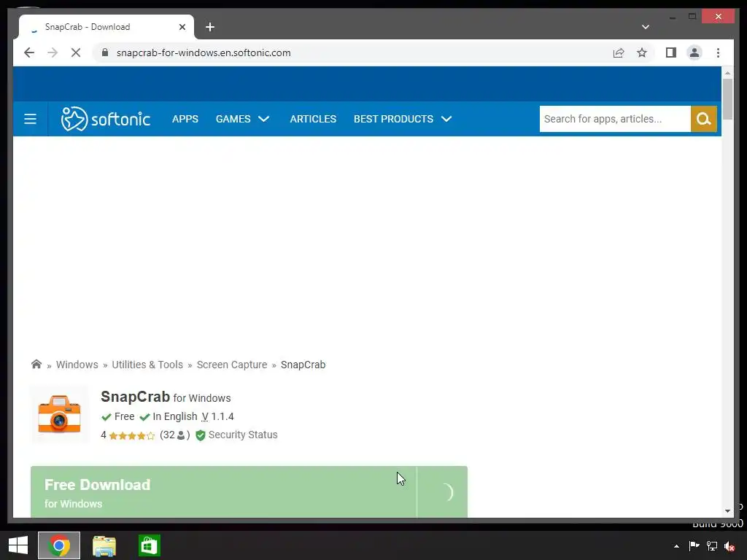
Task: Expand the BEST PRODUCTS dropdown
Action: 403,119
